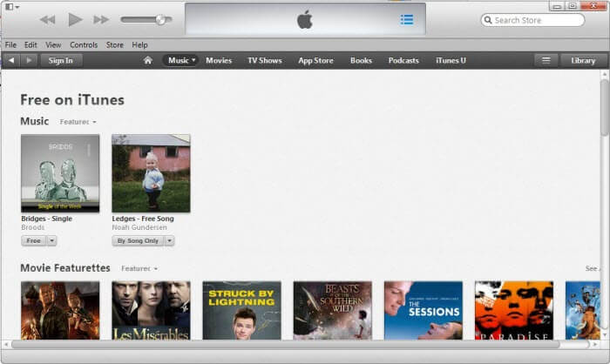Click the Free on iTunes heading

click(x=72, y=100)
